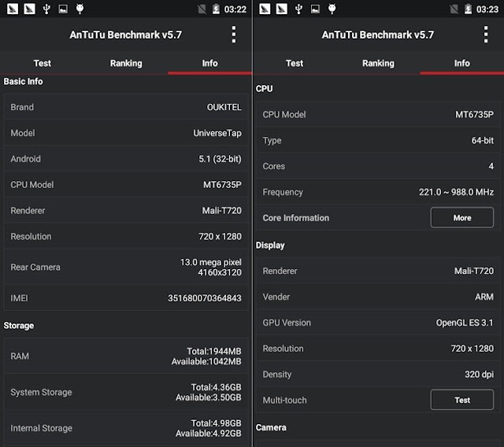
Task: Tap 720 x 1280 in Display section
Action: coord(472,349)
